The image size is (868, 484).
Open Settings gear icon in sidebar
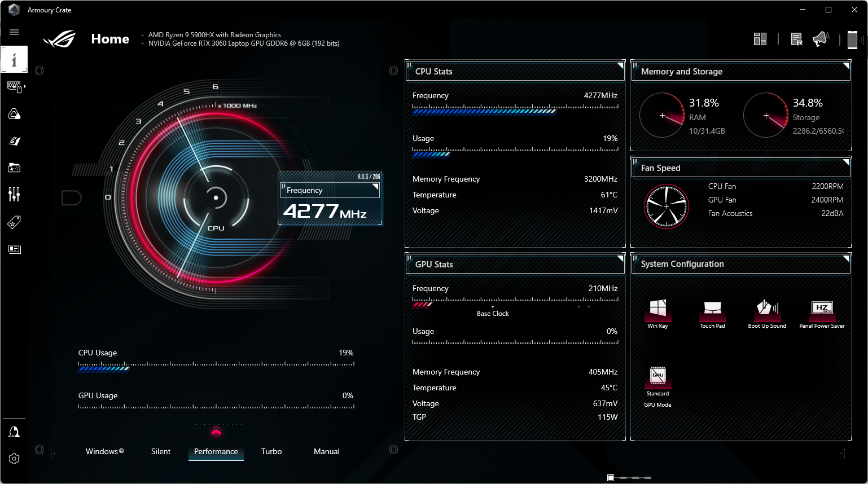14,459
